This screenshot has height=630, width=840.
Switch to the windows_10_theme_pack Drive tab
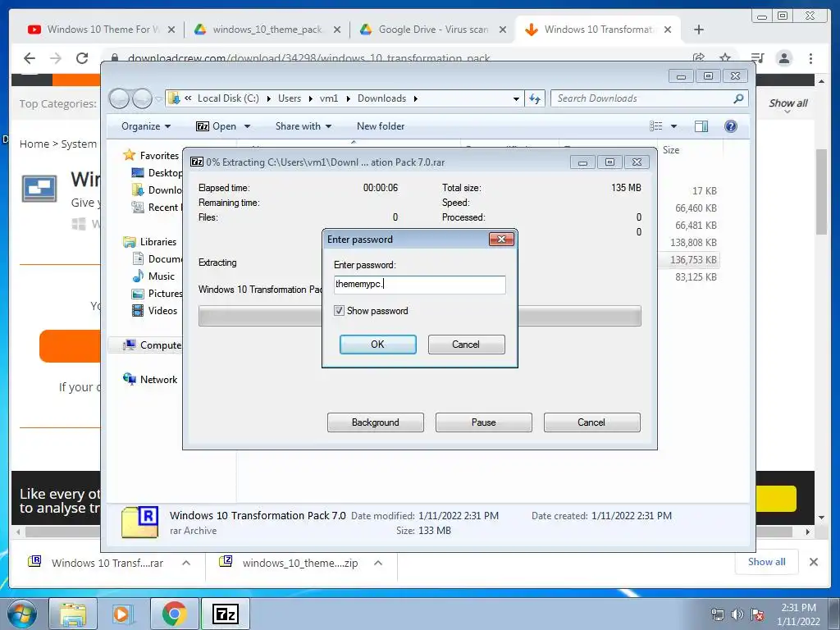tap(267, 30)
